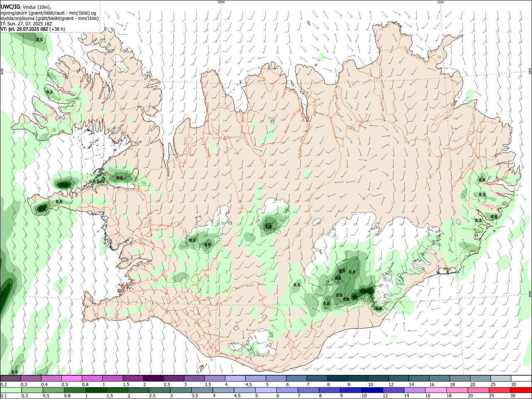Click the deep navy rain swatch labeled 10

[372, 390]
